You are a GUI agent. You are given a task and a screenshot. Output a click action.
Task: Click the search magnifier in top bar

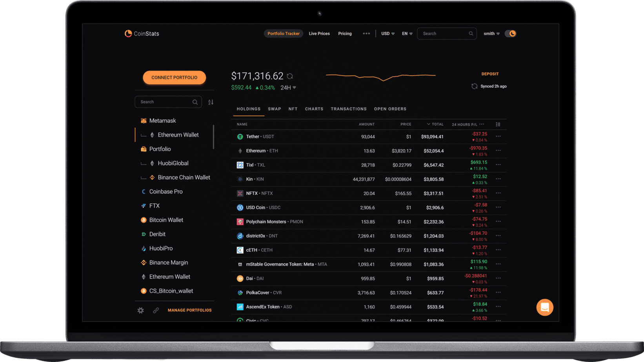pyautogui.click(x=471, y=34)
